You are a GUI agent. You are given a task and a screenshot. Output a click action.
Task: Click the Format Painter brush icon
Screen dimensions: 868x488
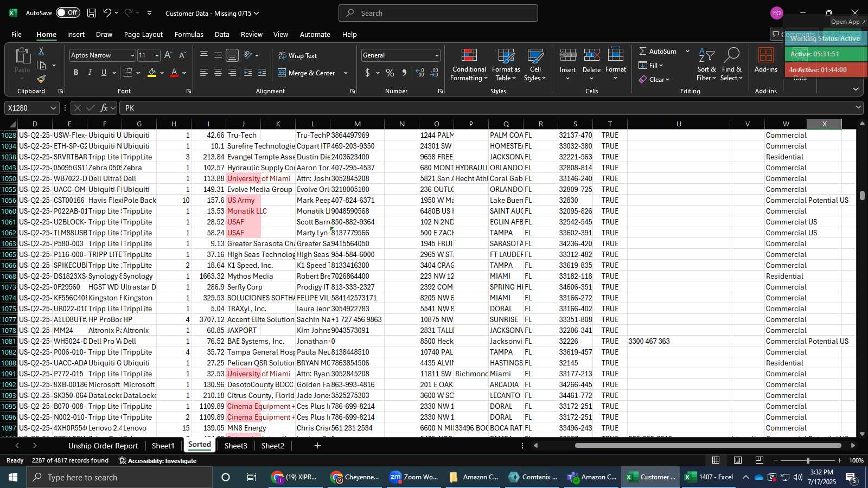(41, 79)
